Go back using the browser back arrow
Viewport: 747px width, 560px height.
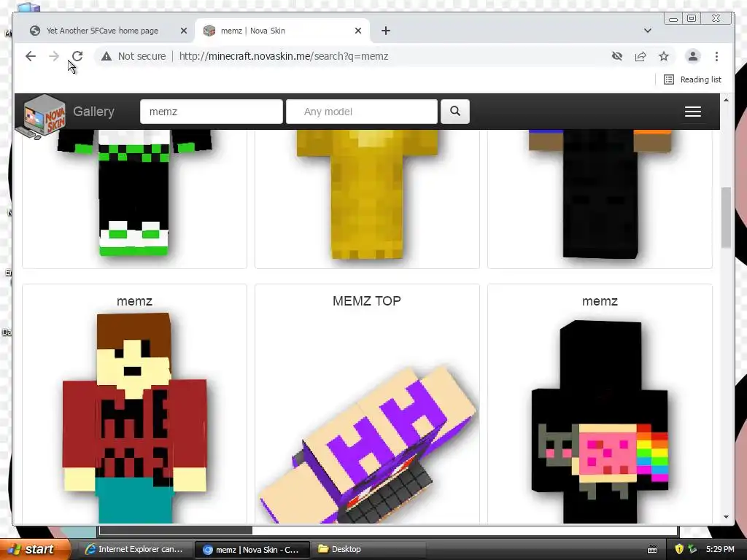[31, 56]
